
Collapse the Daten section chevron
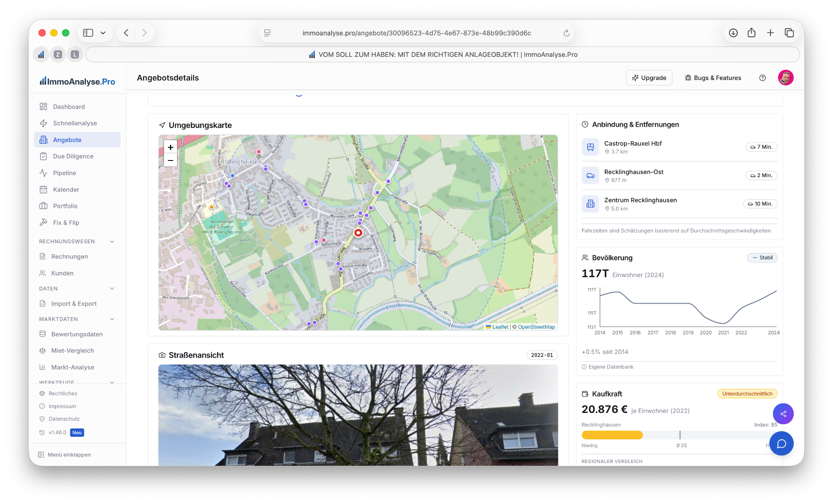coord(112,288)
